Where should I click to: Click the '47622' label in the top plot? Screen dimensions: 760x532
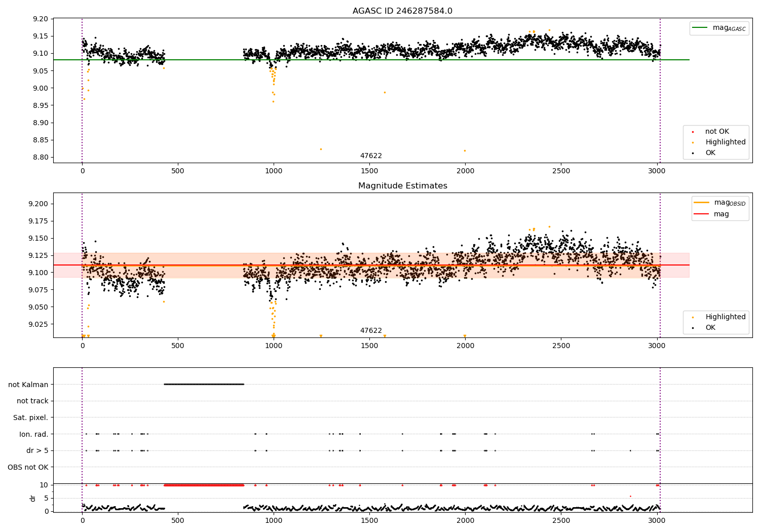coord(371,156)
